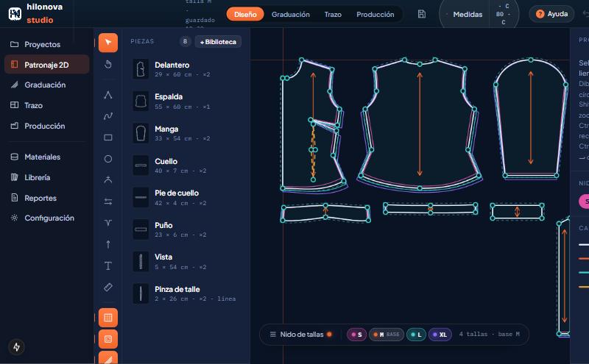Click the lightning bolt icon bottom-left

pyautogui.click(x=16, y=347)
